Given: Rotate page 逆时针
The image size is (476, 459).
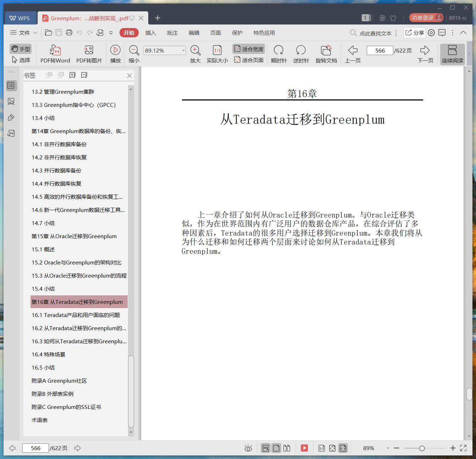Looking at the screenshot, I should point(301,54).
